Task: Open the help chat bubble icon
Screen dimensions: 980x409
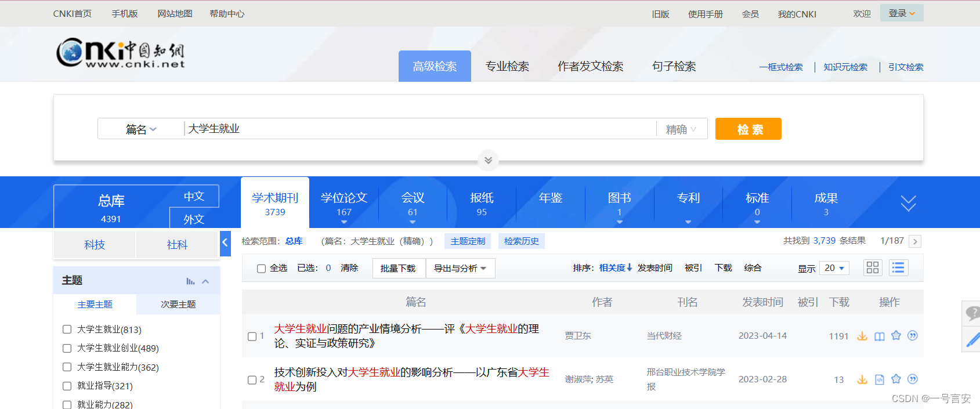Action: pos(972,314)
